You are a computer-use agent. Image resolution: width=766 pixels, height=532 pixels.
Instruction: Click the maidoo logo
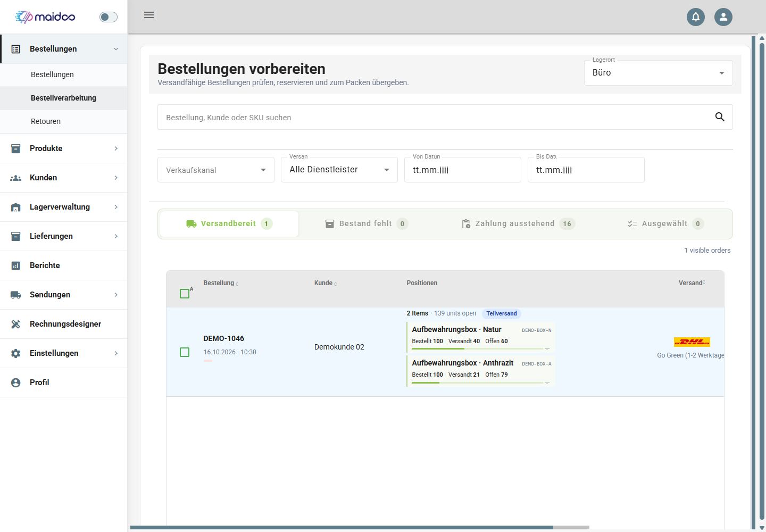coord(45,17)
